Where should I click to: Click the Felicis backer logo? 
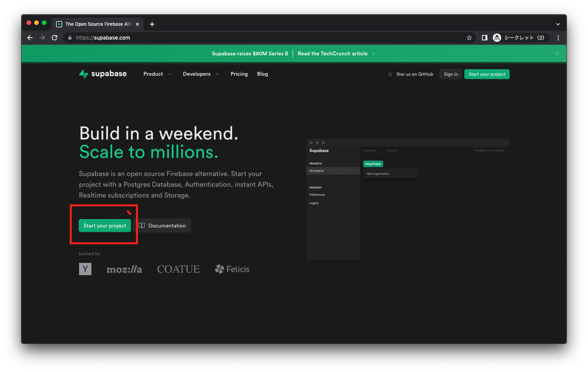tap(232, 269)
